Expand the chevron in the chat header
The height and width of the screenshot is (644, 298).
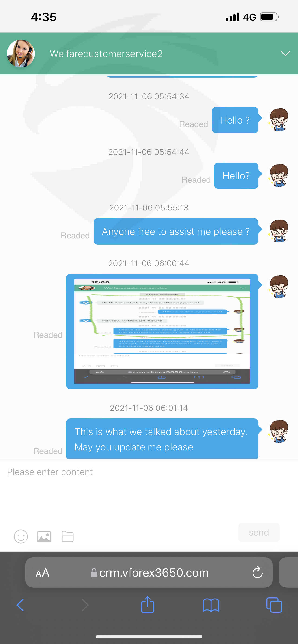[285, 53]
